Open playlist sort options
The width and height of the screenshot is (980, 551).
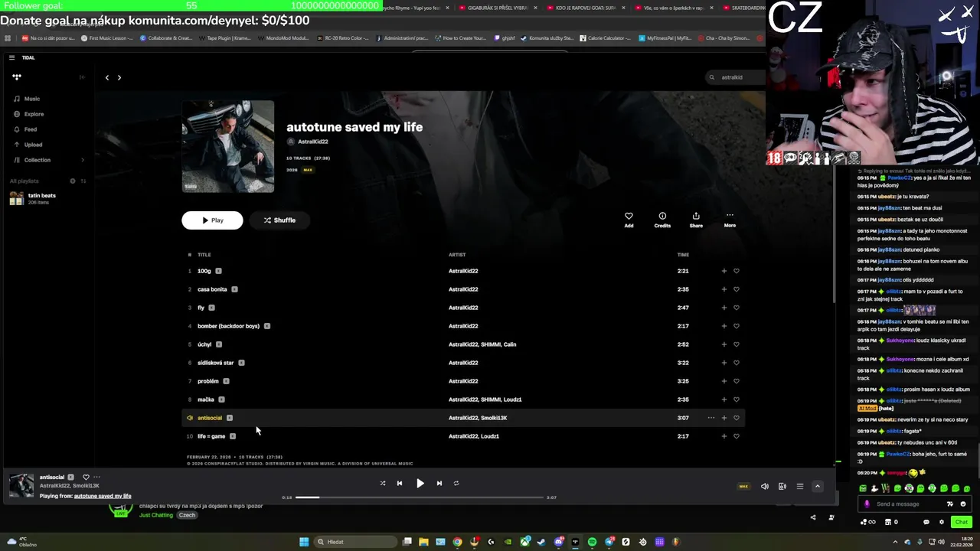(x=83, y=181)
